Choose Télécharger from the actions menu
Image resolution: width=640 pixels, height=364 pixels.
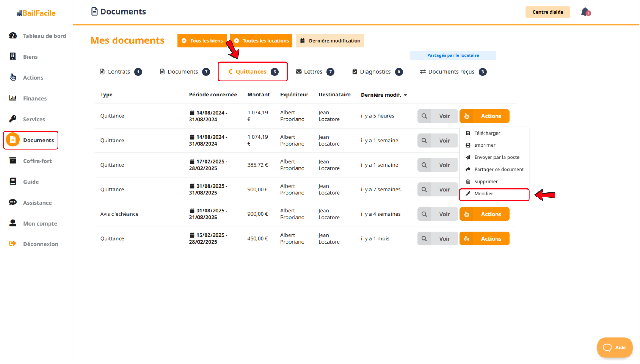pos(494,133)
